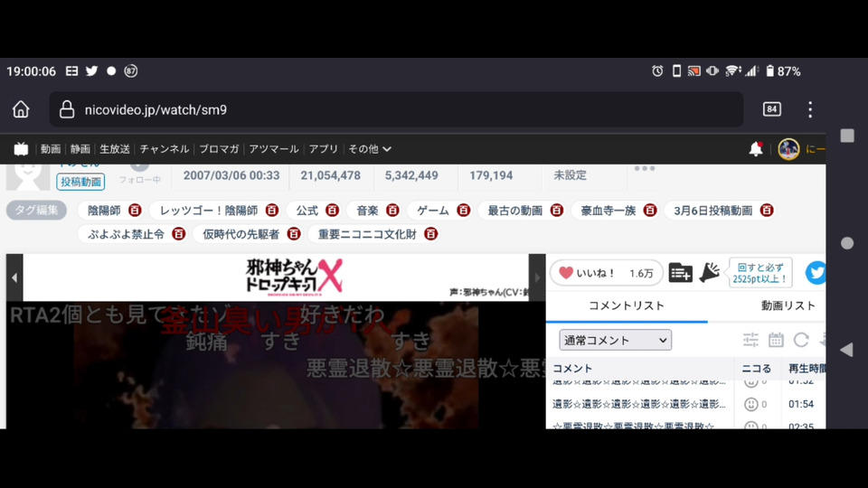868x488 pixels.
Task: Add the video to mylist icon
Action: click(x=680, y=273)
